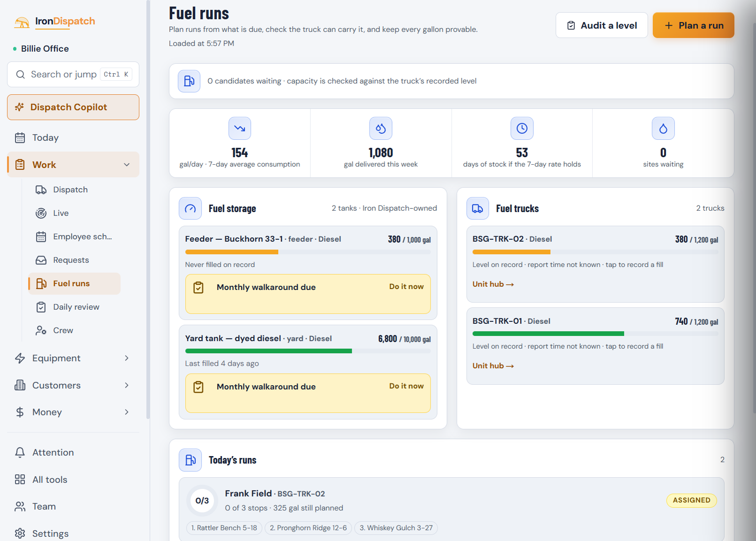The height and width of the screenshot is (541, 756).
Task: Click the Whiskey Gulch 3-27 stop chip
Action: [x=396, y=528]
